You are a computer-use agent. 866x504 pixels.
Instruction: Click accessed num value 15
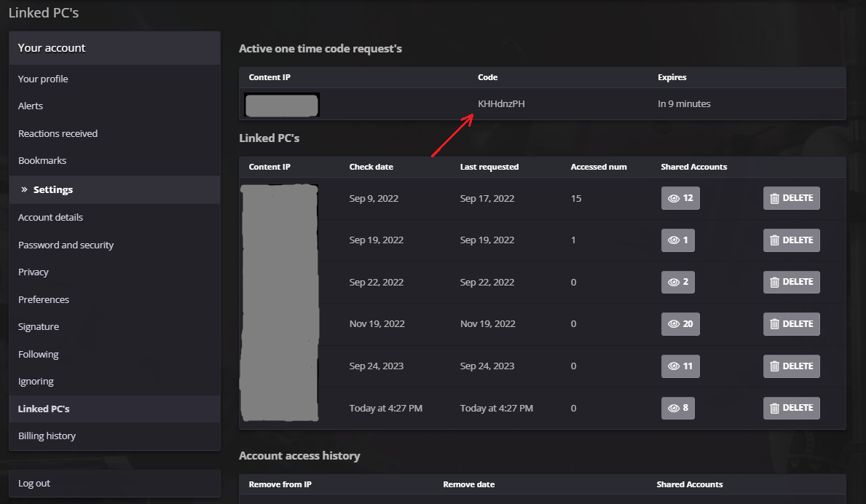pyautogui.click(x=576, y=198)
